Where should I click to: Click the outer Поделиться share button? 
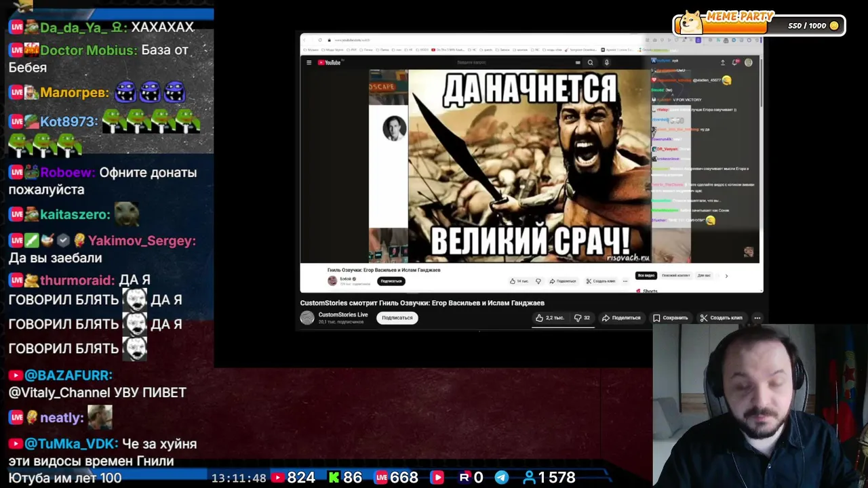[621, 318]
